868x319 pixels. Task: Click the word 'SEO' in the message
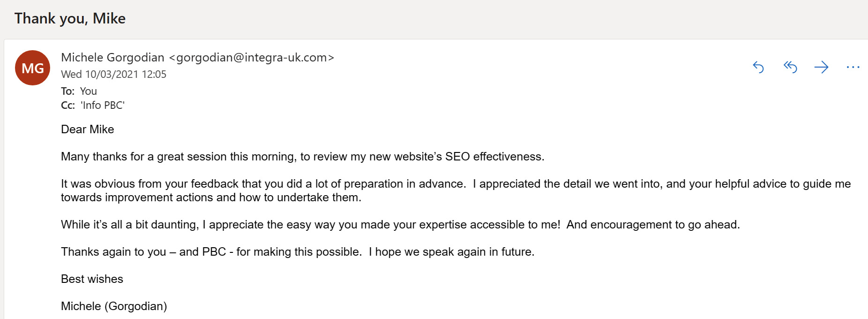pos(457,157)
